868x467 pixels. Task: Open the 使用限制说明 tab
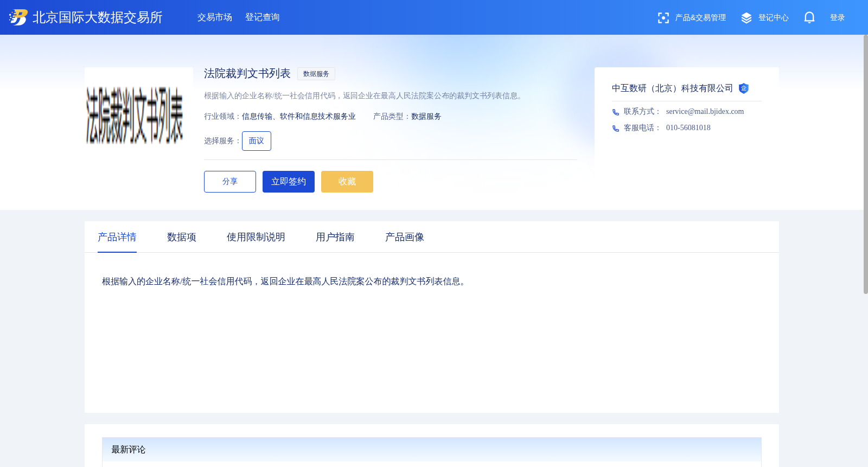pyautogui.click(x=256, y=237)
